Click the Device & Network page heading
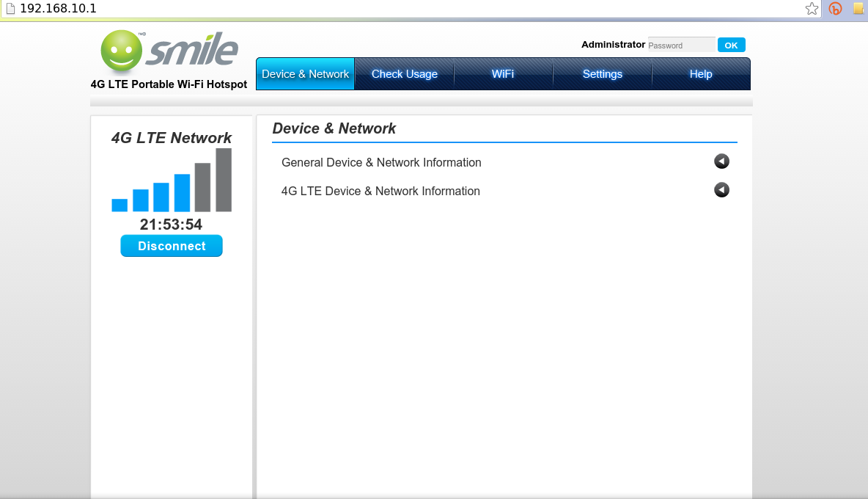The width and height of the screenshot is (868, 499). point(334,128)
